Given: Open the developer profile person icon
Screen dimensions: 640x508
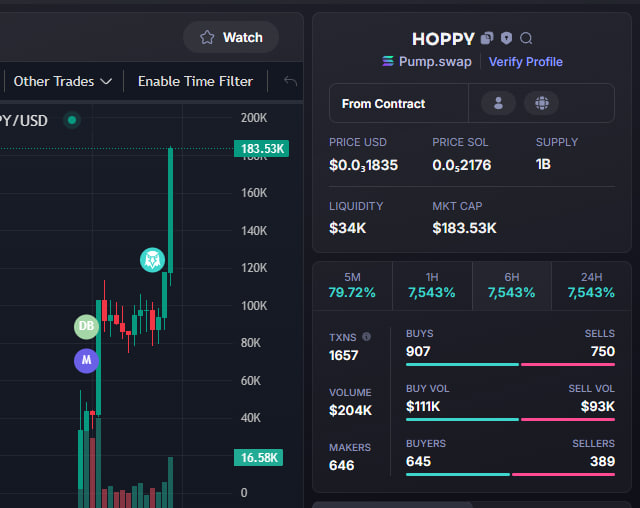Looking at the screenshot, I should pyautogui.click(x=498, y=103).
